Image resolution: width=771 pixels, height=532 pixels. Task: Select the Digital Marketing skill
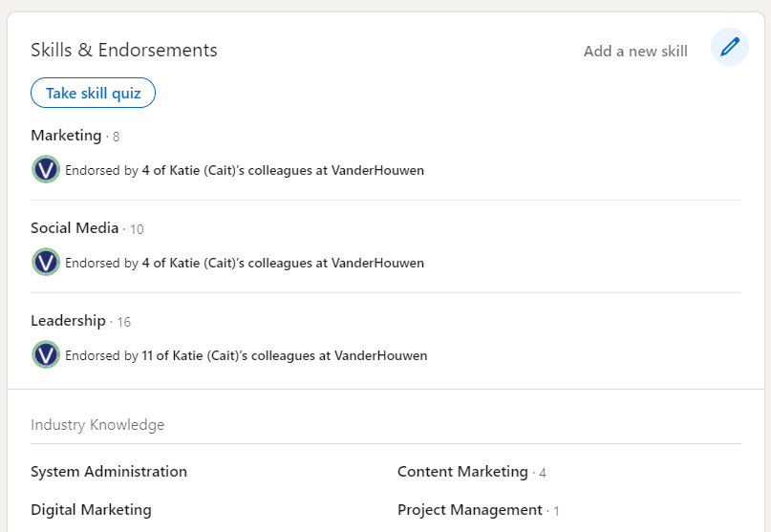tap(91, 510)
